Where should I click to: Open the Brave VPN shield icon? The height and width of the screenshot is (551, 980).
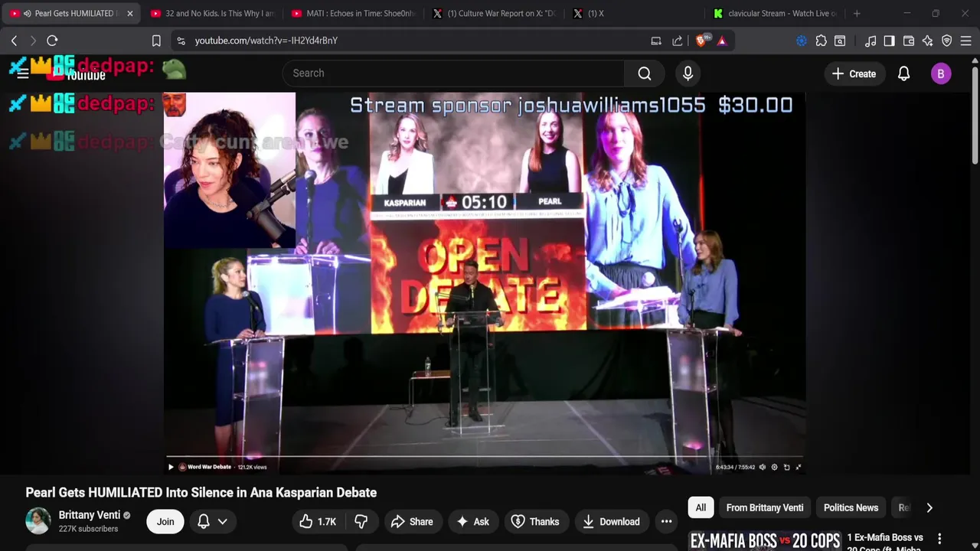(x=947, y=41)
